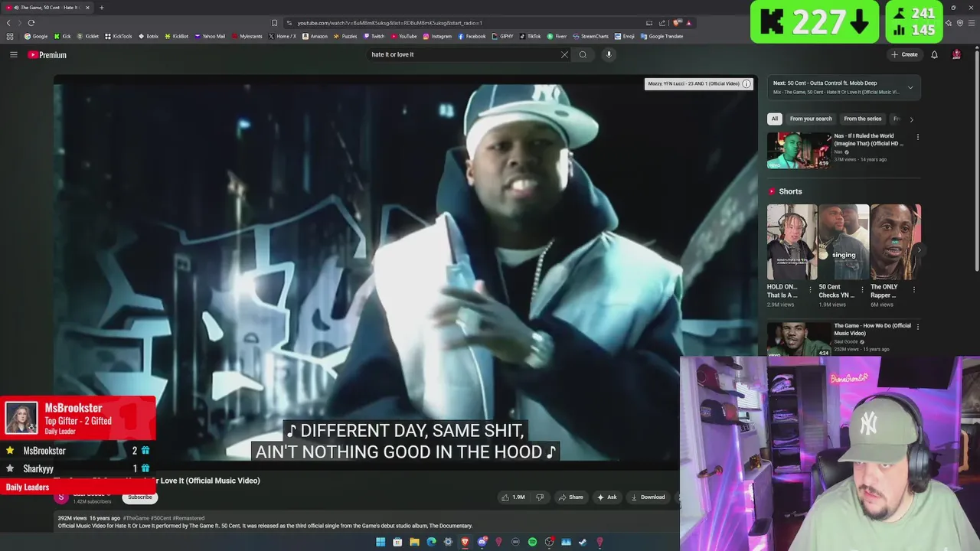
Task: Open the StreamCharts bookmark
Action: 590,36
